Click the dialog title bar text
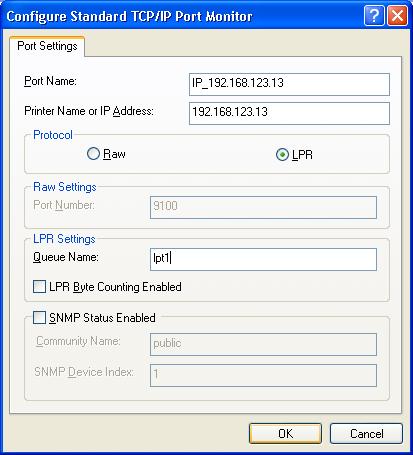413x455 pixels. pyautogui.click(x=129, y=16)
